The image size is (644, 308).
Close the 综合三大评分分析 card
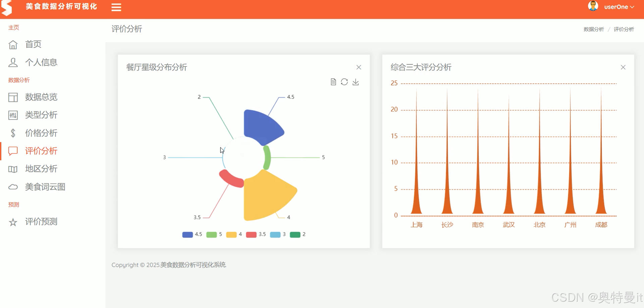pos(623,67)
